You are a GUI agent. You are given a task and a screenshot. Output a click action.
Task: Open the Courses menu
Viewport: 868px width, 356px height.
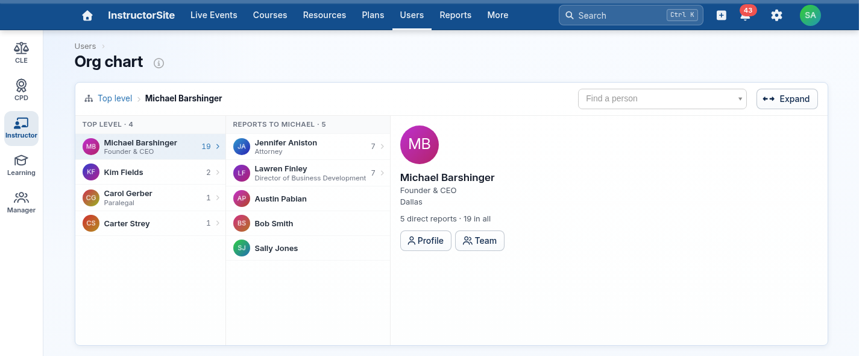[270, 15]
